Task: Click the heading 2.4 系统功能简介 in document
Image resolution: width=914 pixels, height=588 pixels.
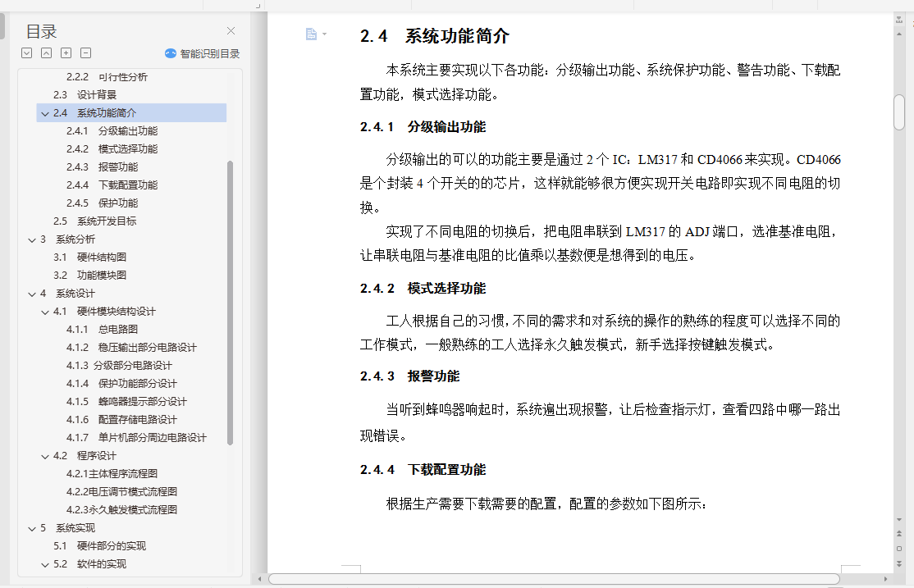Action: pos(435,36)
